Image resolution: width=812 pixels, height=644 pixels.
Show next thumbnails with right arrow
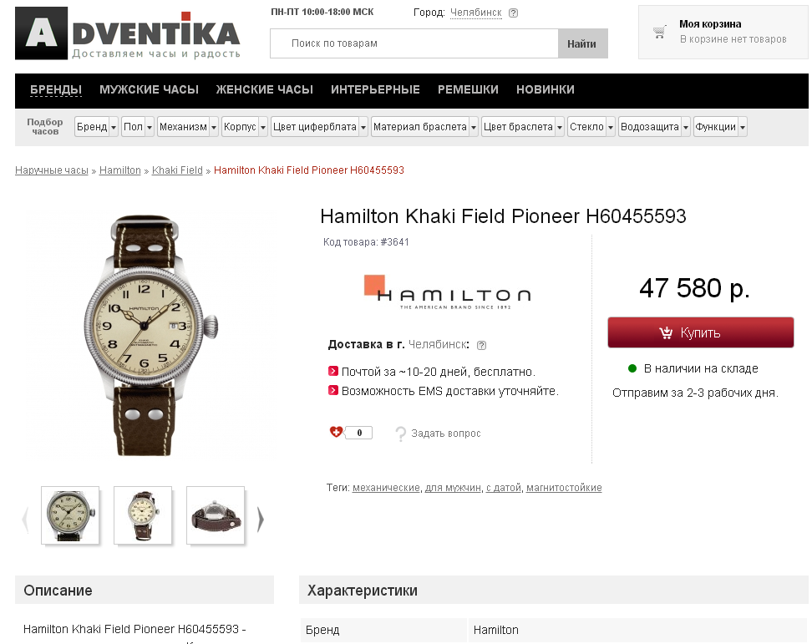coord(261,519)
